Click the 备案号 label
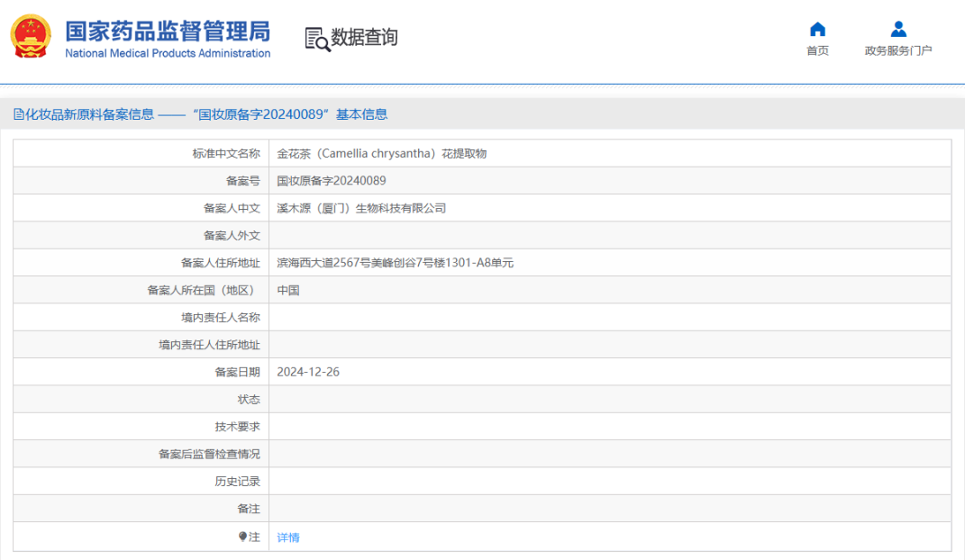 click(243, 181)
